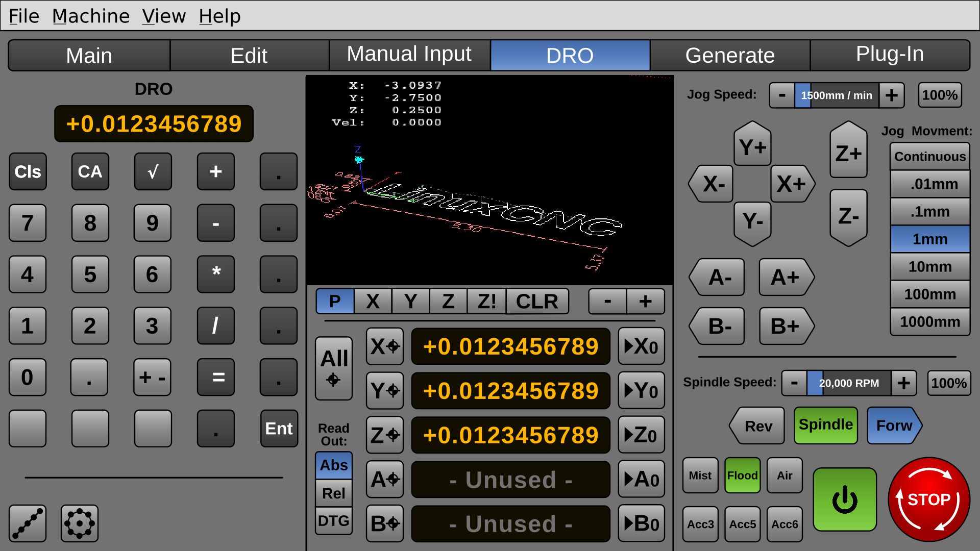Click the calculator Ent button

[x=279, y=429]
